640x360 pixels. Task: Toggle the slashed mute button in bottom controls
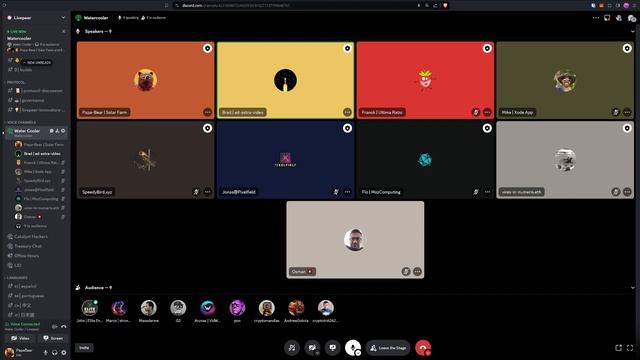[x=291, y=348]
